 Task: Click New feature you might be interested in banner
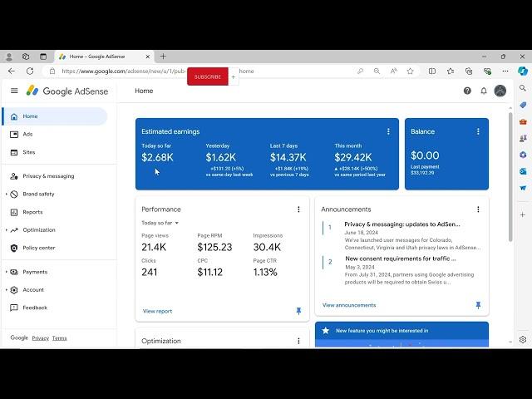(401, 331)
